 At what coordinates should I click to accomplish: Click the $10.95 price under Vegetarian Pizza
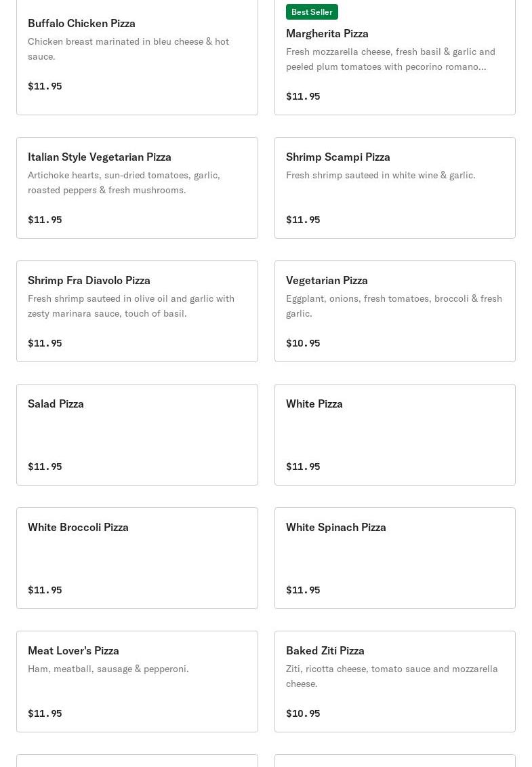point(303,343)
